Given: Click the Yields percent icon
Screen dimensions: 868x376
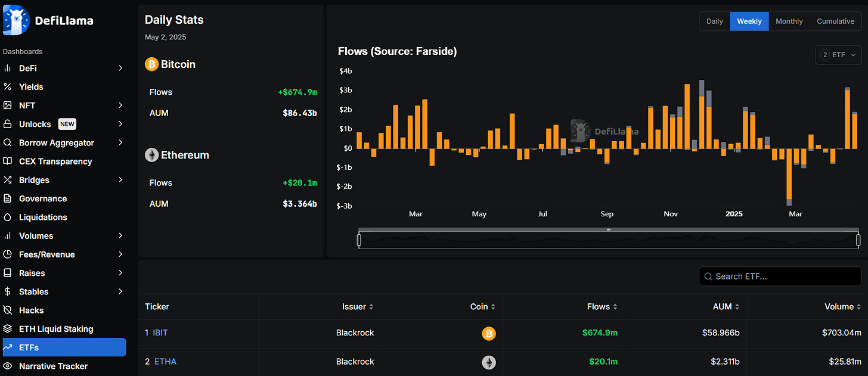Looking at the screenshot, I should point(8,87).
